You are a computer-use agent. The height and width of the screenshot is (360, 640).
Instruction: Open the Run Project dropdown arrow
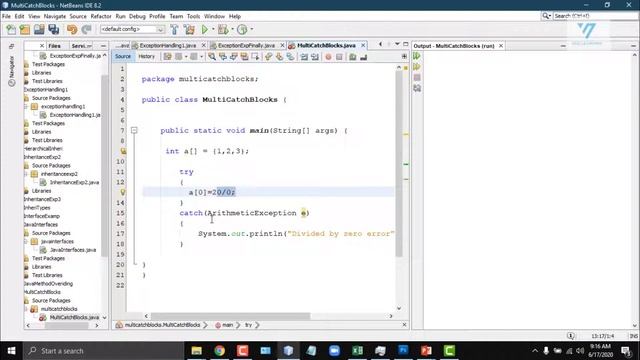(213, 29)
